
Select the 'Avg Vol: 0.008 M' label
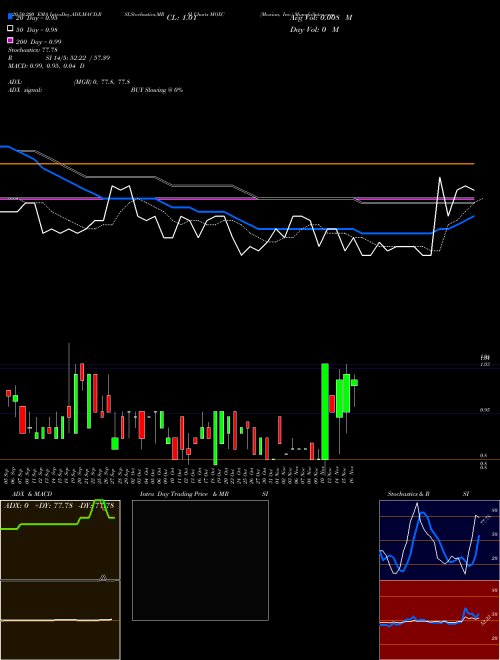[x=321, y=18]
